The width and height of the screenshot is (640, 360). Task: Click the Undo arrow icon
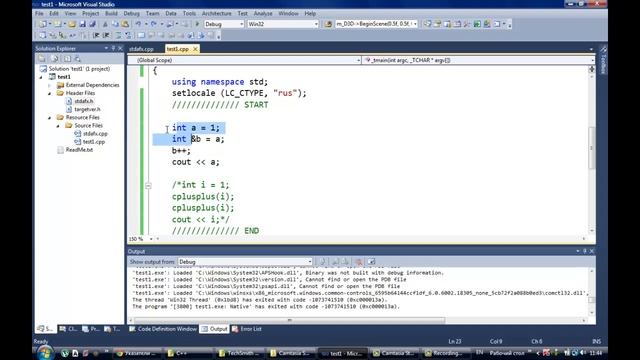tap(138, 24)
